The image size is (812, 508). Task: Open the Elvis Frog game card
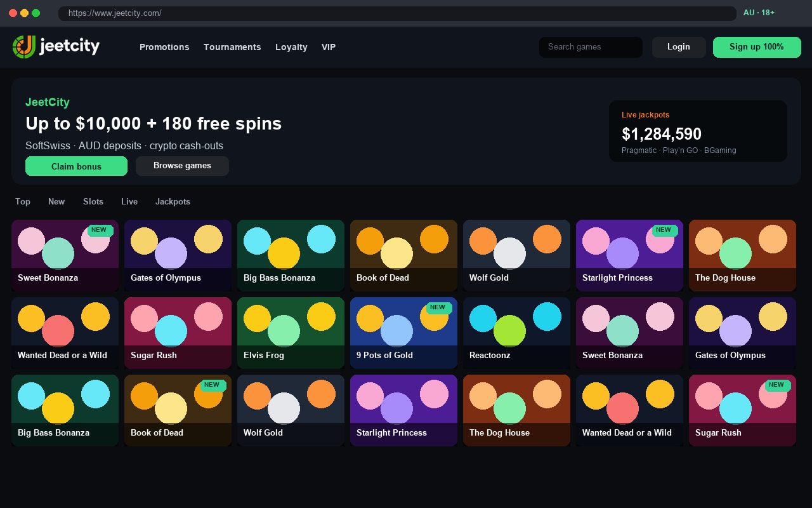pyautogui.click(x=291, y=333)
